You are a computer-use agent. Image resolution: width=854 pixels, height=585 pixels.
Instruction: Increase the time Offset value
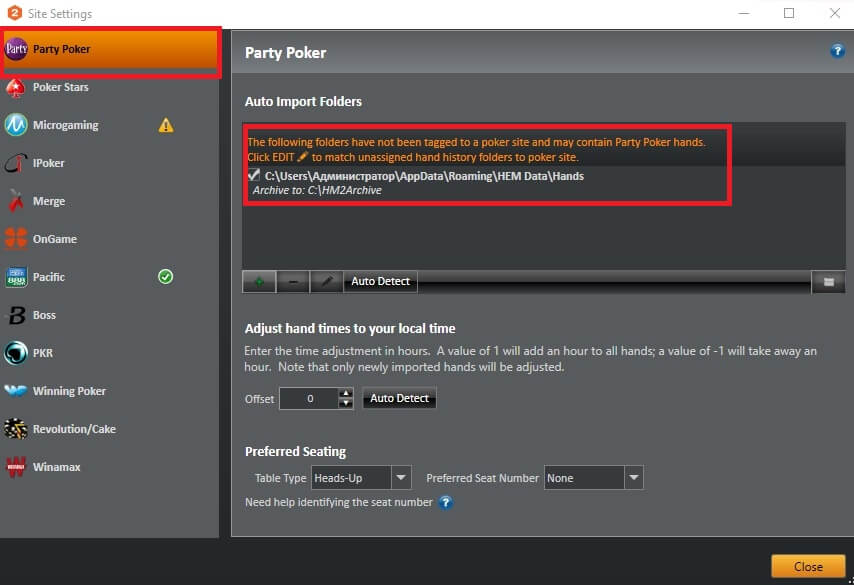click(346, 393)
